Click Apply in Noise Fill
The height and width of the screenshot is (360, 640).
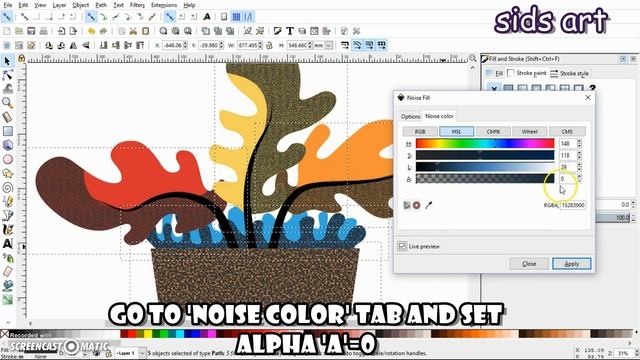point(571,264)
